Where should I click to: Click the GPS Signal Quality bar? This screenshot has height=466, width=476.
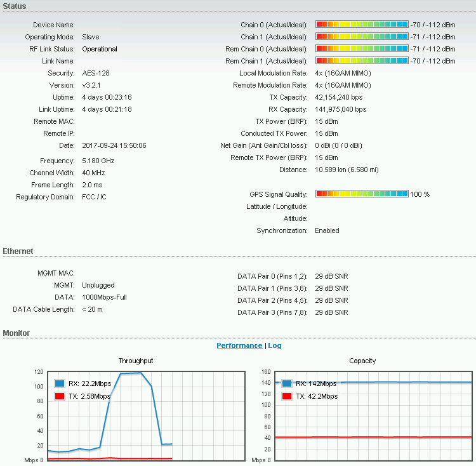(x=362, y=194)
